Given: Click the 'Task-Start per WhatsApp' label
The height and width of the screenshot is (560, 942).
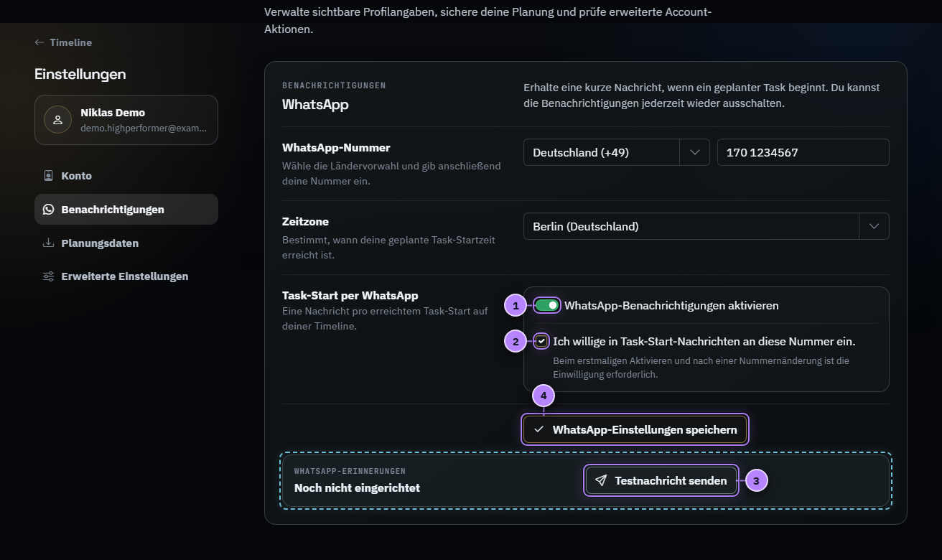Looking at the screenshot, I should click(x=350, y=295).
